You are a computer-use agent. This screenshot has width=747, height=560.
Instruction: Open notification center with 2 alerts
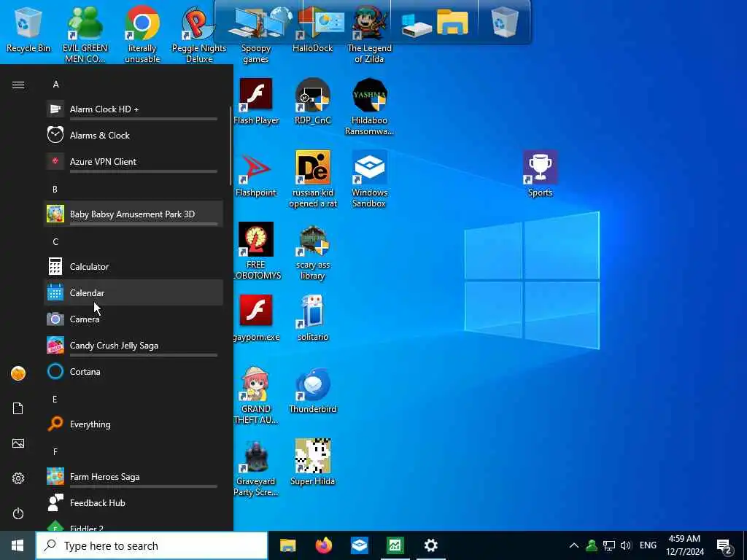[725, 547]
